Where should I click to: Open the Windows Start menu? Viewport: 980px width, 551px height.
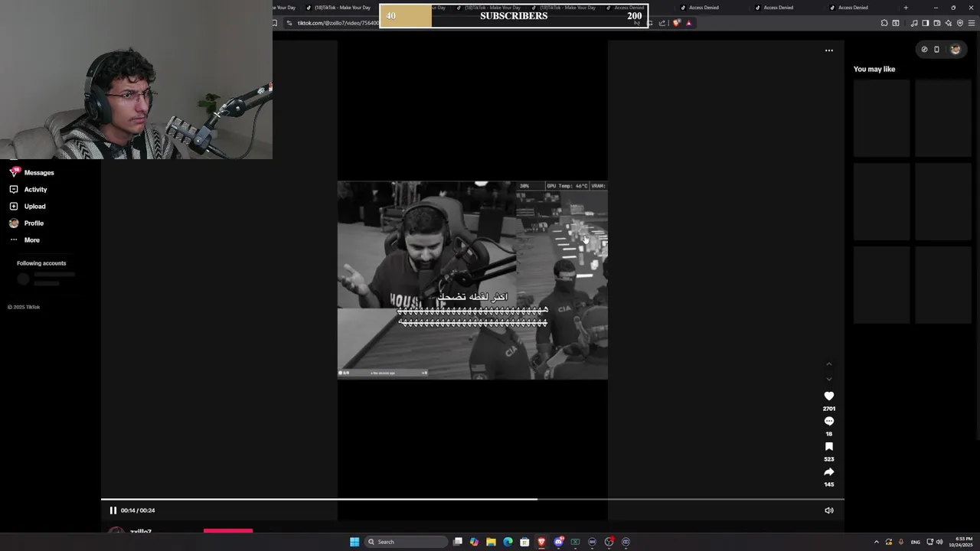[354, 542]
